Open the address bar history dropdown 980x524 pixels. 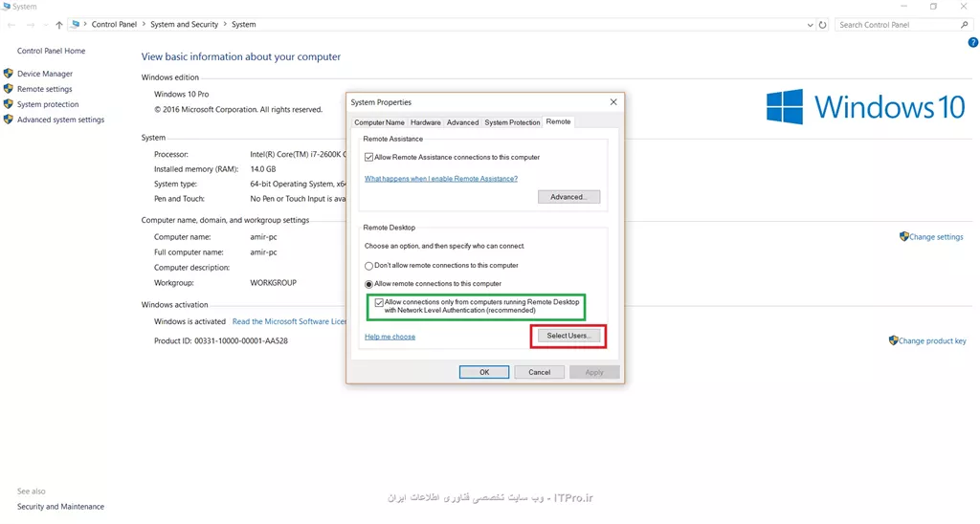810,25
